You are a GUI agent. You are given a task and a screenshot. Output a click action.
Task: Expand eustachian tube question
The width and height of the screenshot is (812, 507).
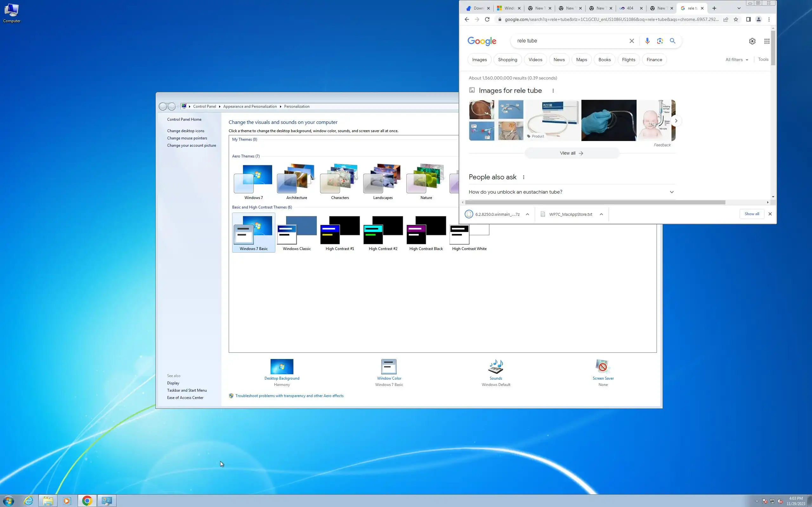(x=671, y=192)
